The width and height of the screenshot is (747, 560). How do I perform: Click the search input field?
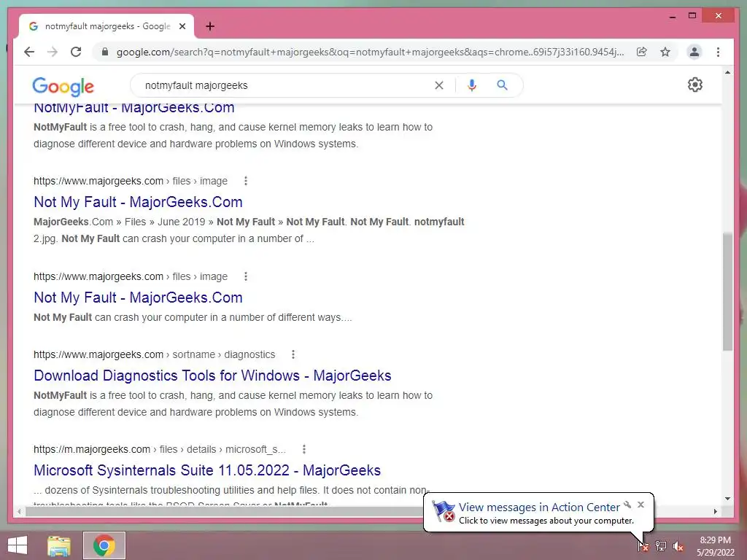click(286, 85)
